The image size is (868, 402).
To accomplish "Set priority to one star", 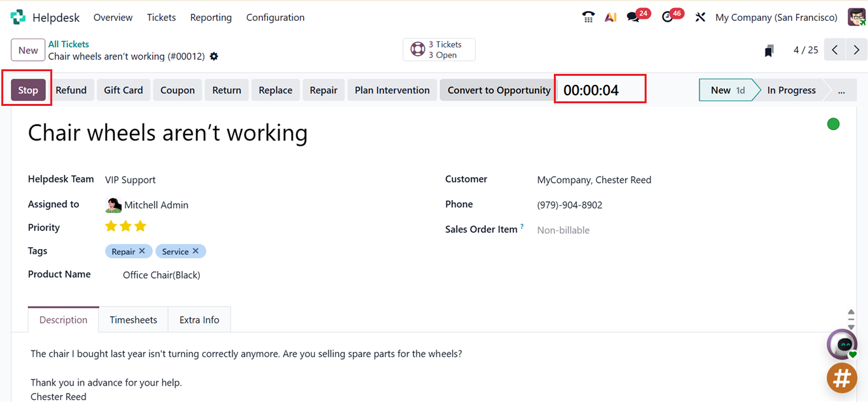I will 111,227.
